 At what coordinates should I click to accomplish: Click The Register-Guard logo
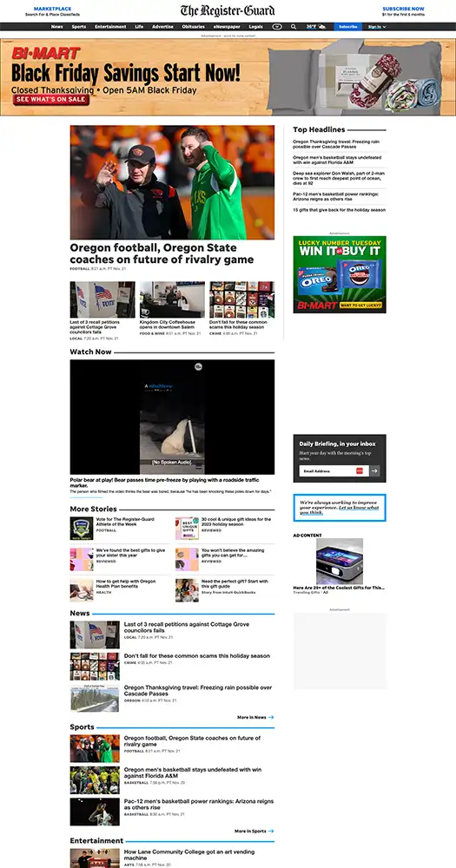[x=228, y=10]
